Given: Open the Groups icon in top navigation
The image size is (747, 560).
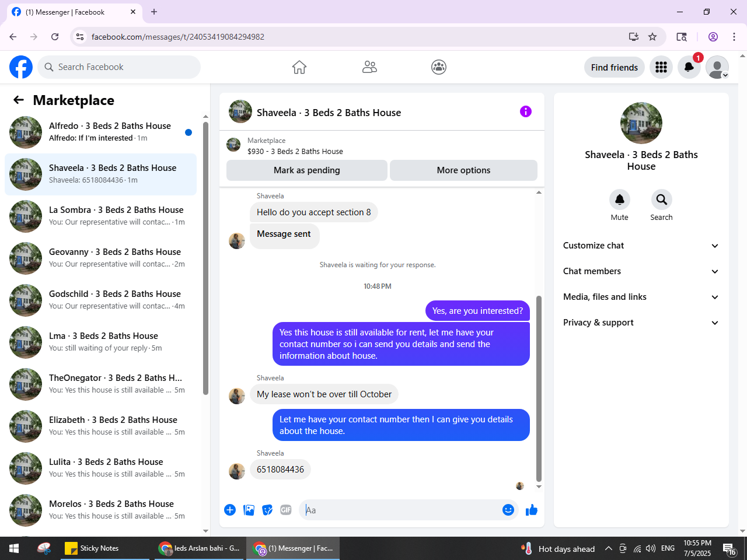Looking at the screenshot, I should pyautogui.click(x=439, y=67).
